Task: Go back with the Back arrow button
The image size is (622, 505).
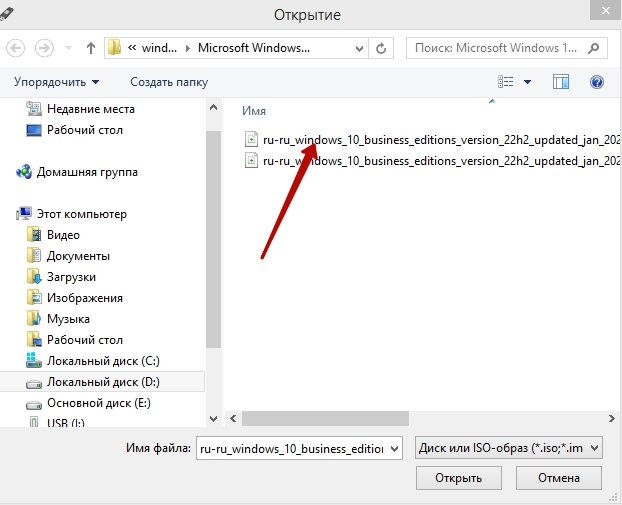Action: [16, 48]
